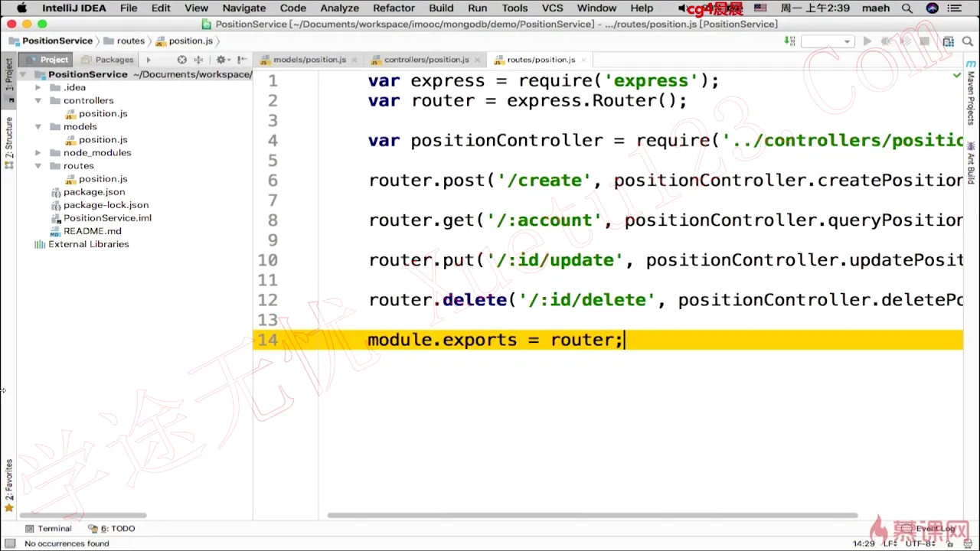Click the Apple menu logo

(21, 8)
